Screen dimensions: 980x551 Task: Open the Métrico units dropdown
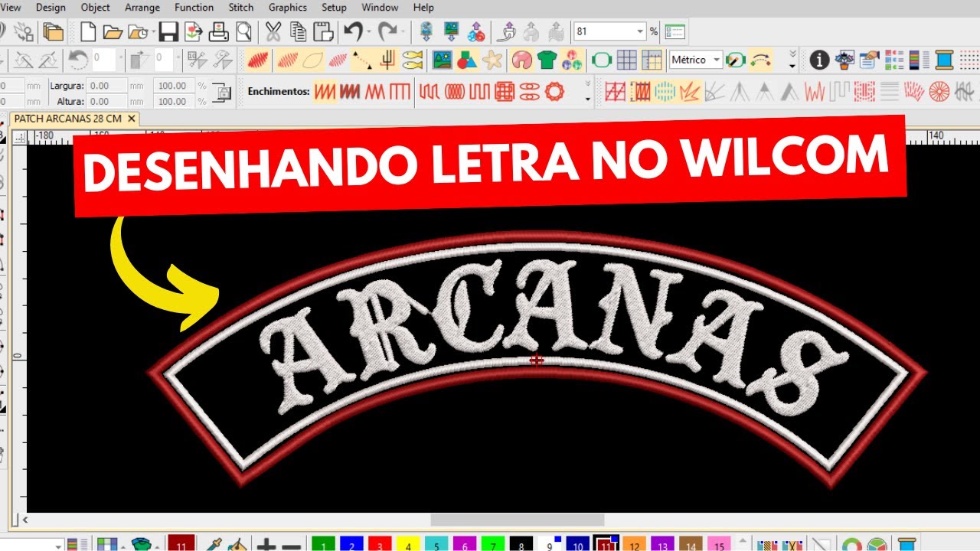pyautogui.click(x=717, y=59)
